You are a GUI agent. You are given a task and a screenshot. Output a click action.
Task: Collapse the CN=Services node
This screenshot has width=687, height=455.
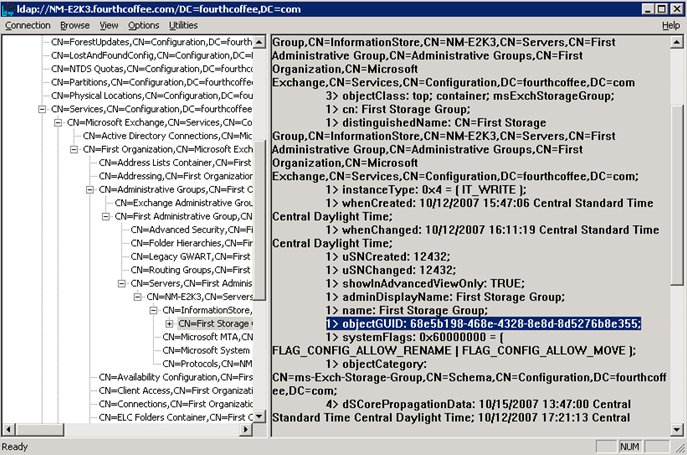[x=42, y=109]
